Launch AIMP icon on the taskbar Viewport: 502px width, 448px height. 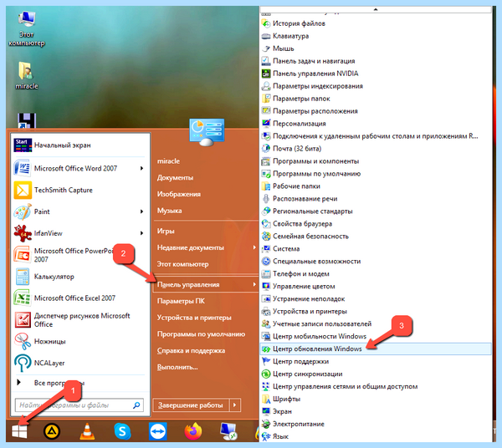point(52,431)
